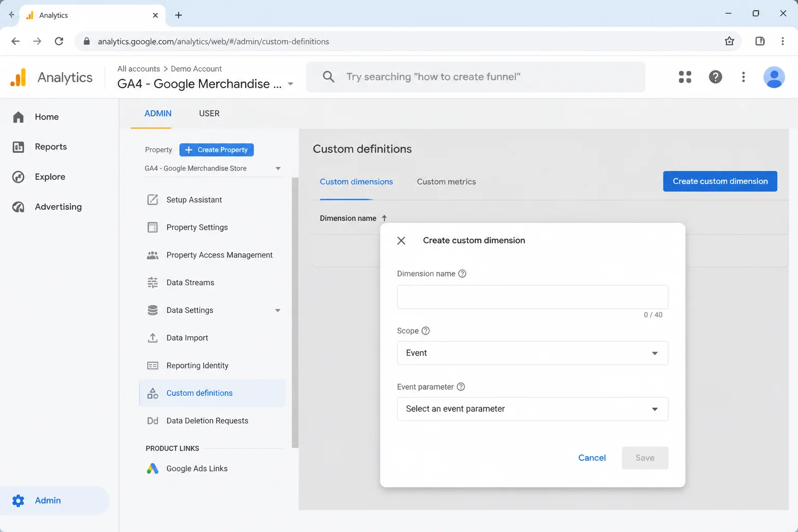
Task: Click the search magnifier icon
Action: tap(328, 77)
